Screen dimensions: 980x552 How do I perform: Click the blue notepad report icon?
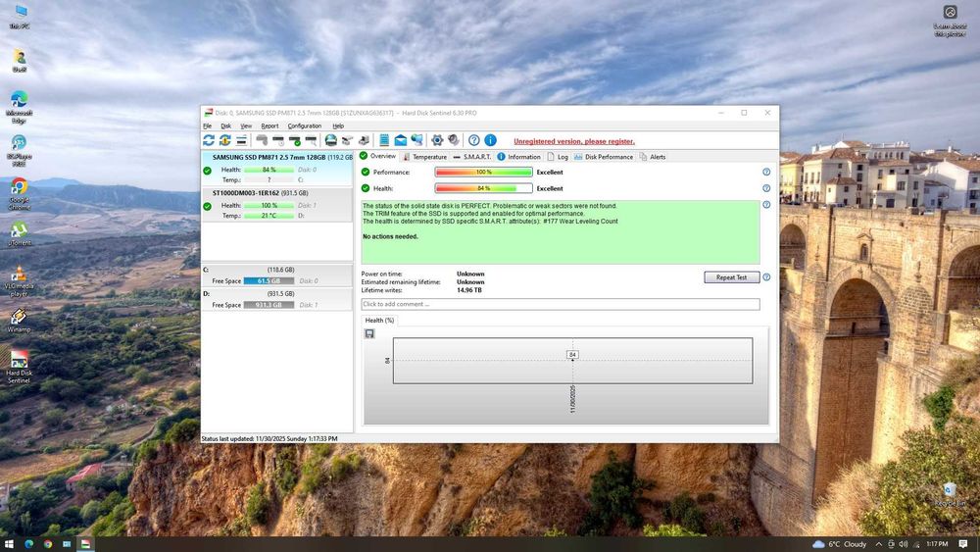[x=384, y=140]
